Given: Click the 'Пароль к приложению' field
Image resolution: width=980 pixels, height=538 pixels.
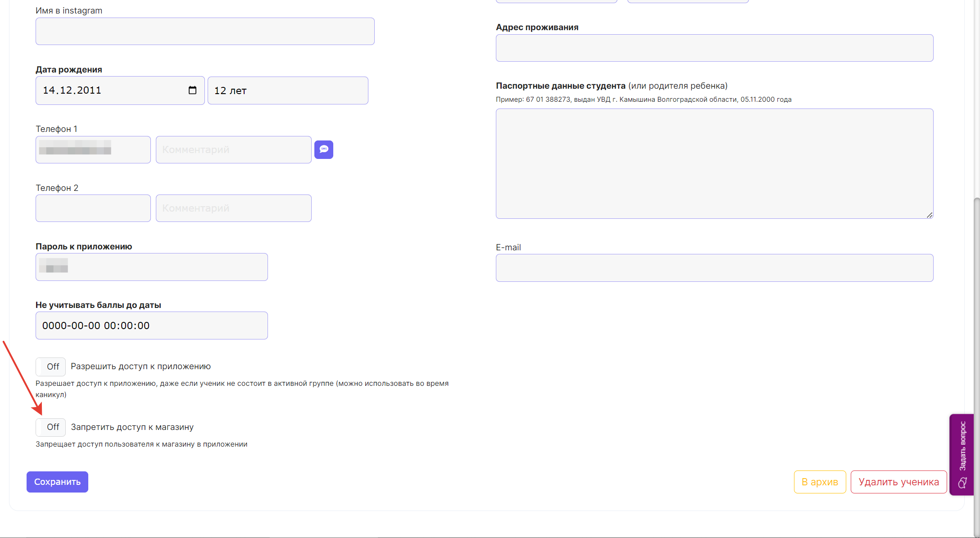Looking at the screenshot, I should (x=152, y=267).
